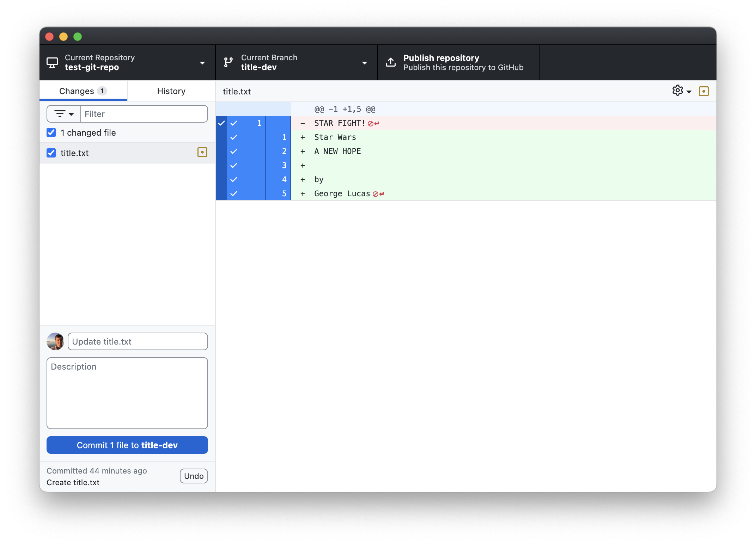Focus the commit Description text area

tap(127, 393)
